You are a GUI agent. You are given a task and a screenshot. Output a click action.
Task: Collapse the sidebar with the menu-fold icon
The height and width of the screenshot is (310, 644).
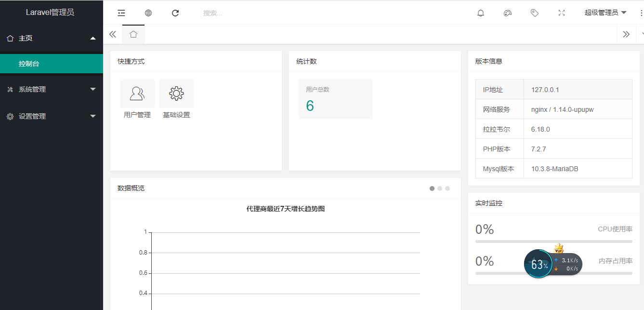click(x=121, y=13)
